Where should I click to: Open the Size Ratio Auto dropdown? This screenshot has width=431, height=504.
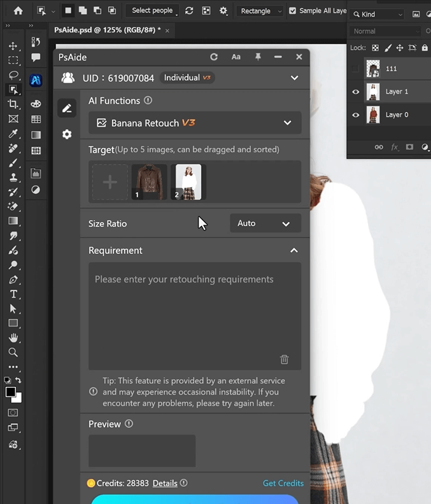[265, 223]
